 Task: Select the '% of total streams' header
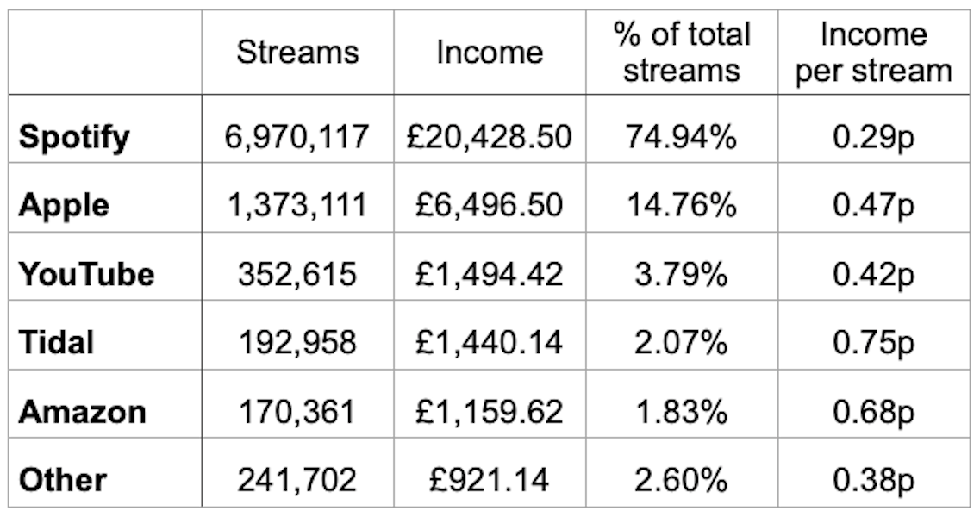(682, 53)
